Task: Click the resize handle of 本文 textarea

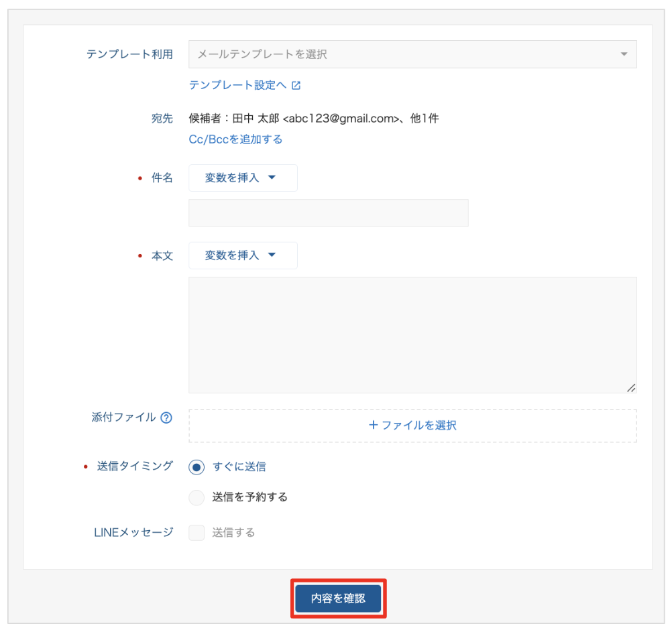Action: pos(630,387)
